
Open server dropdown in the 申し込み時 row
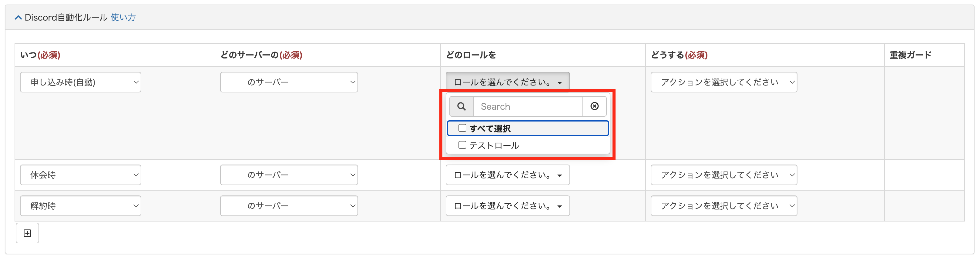point(289,82)
